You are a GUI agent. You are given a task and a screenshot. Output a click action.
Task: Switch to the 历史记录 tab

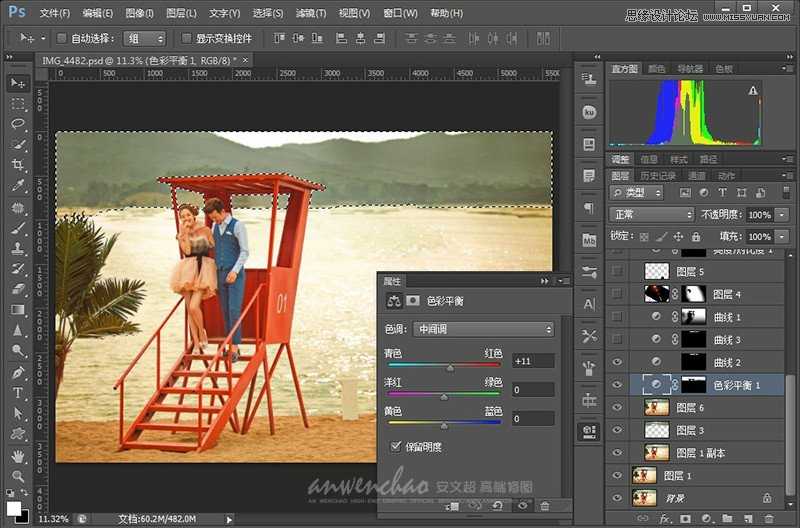click(658, 176)
